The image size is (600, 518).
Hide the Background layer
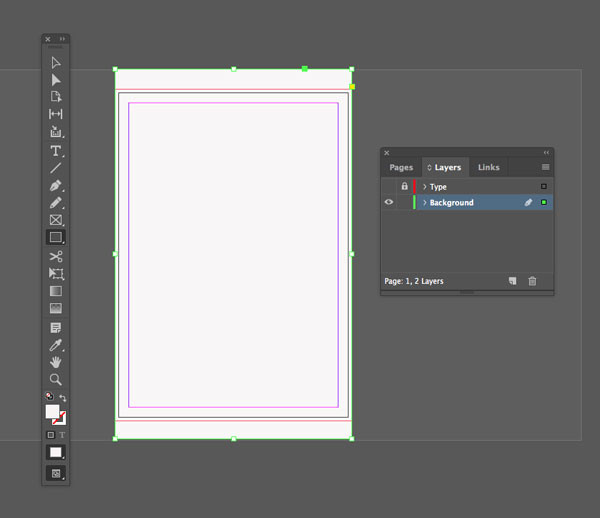click(389, 202)
